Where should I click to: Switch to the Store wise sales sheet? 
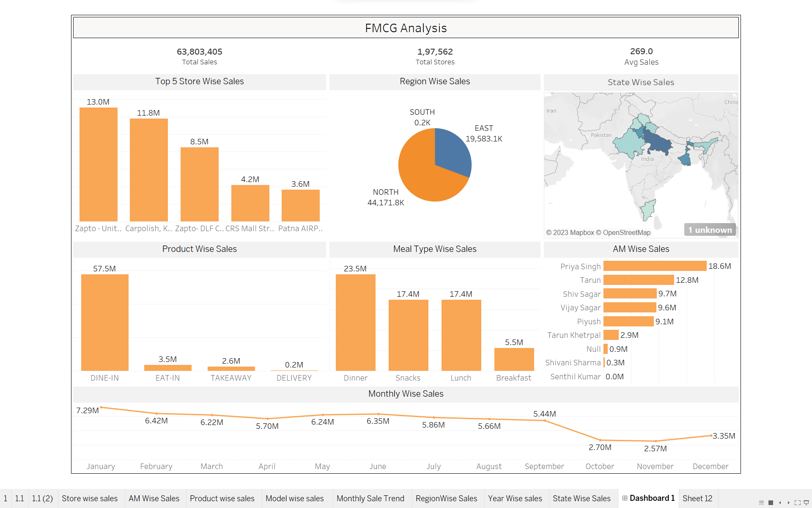[90, 498]
